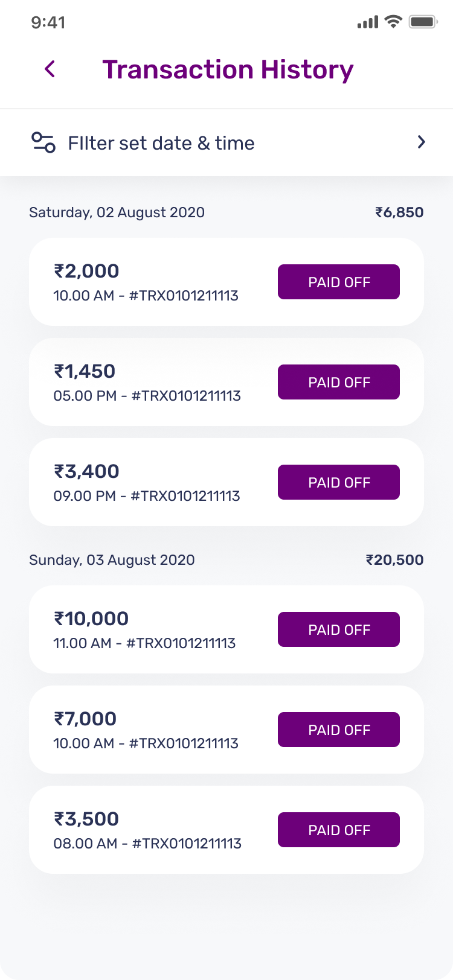The width and height of the screenshot is (453, 980).
Task: Click PAID OFF for ₹2,000 transaction
Action: 339,282
